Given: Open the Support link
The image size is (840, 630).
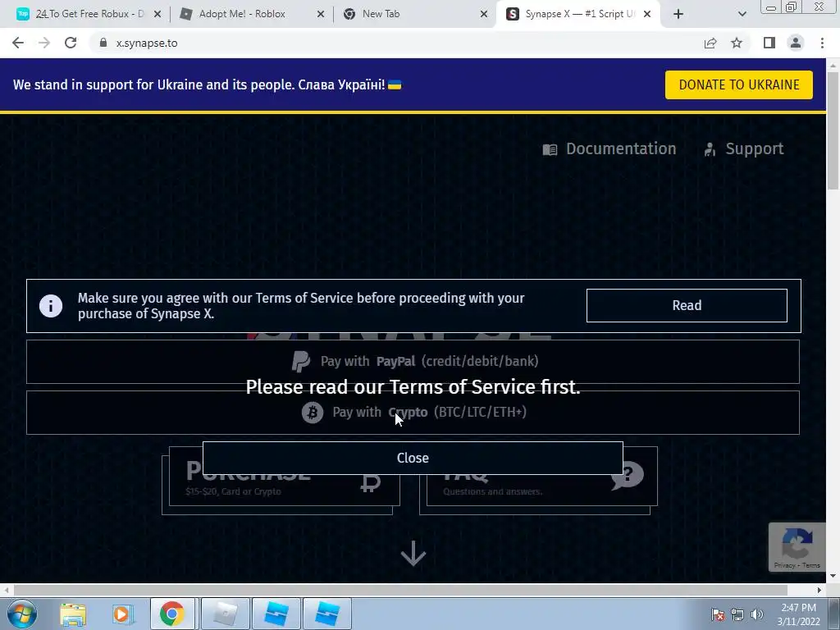Looking at the screenshot, I should pyautogui.click(x=743, y=148).
